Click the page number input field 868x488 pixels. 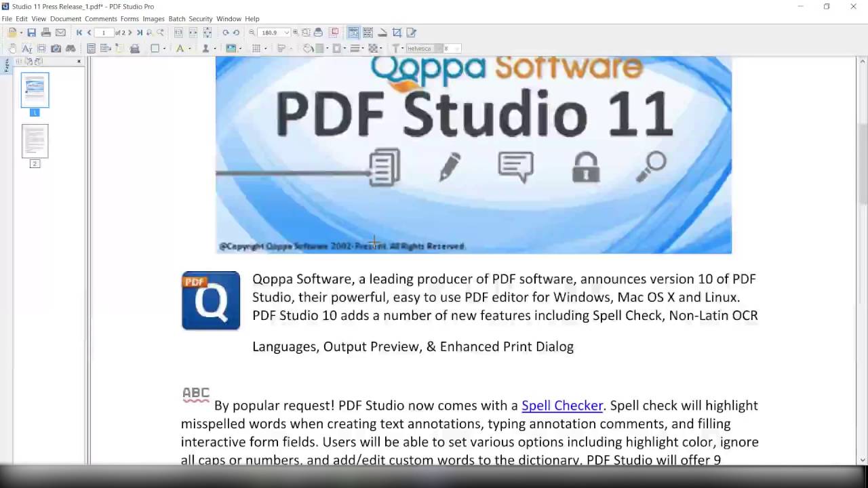point(104,33)
